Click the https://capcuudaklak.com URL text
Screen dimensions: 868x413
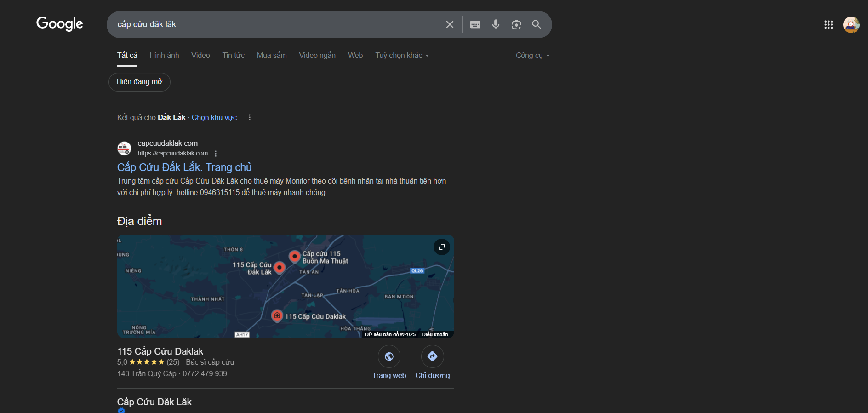click(x=172, y=154)
